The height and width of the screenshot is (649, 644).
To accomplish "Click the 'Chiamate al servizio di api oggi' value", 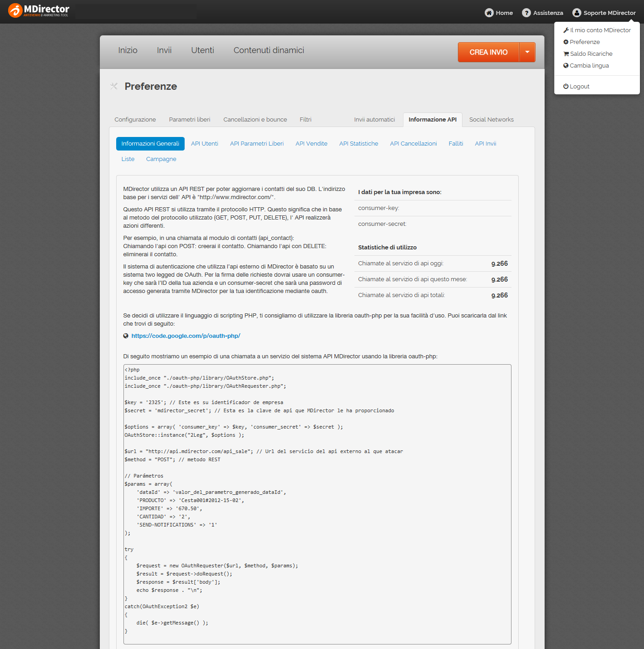I will pos(500,264).
